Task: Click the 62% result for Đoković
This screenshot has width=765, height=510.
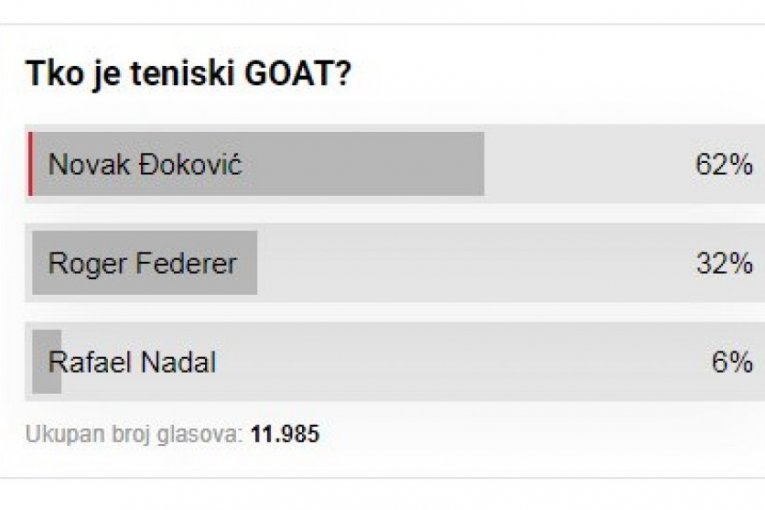Action: 723,165
